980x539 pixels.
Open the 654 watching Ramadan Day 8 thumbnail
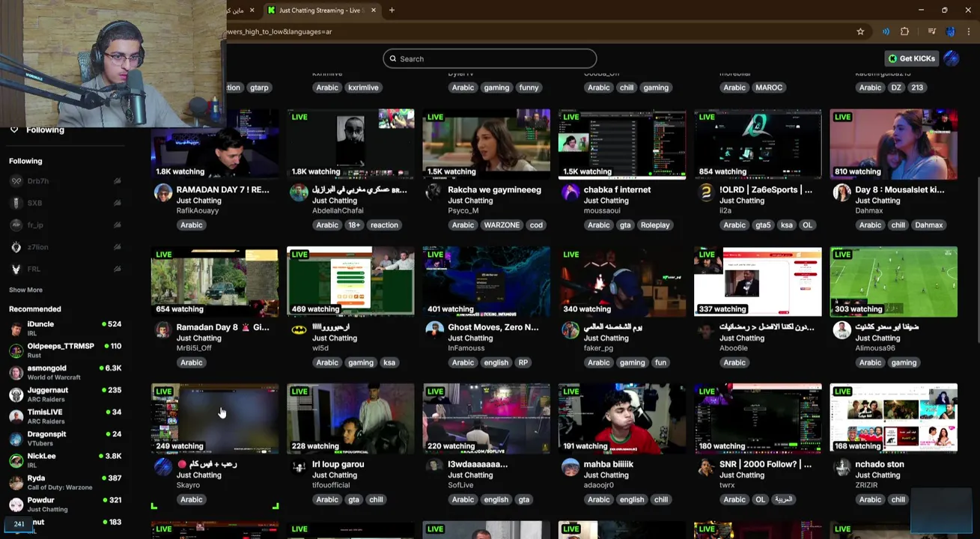pyautogui.click(x=215, y=282)
